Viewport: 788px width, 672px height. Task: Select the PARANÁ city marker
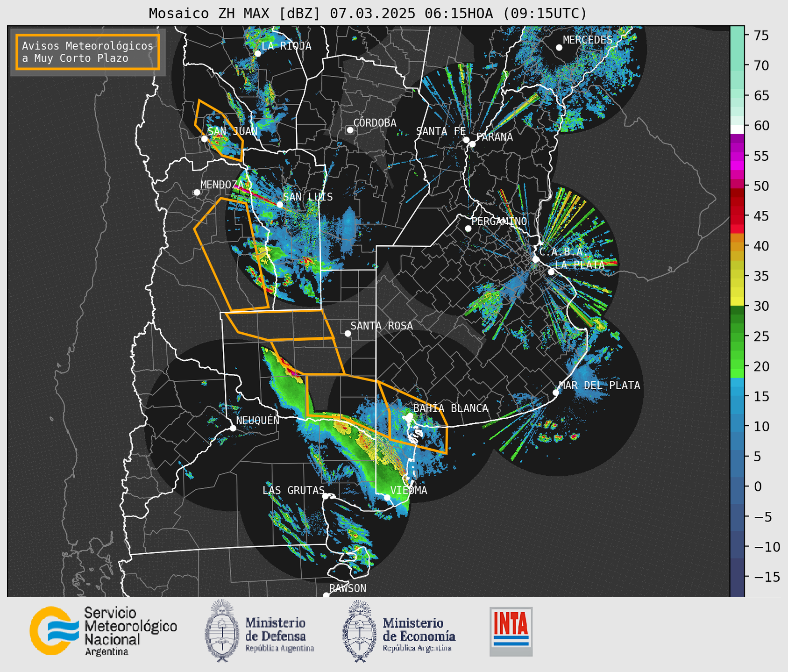point(472,144)
